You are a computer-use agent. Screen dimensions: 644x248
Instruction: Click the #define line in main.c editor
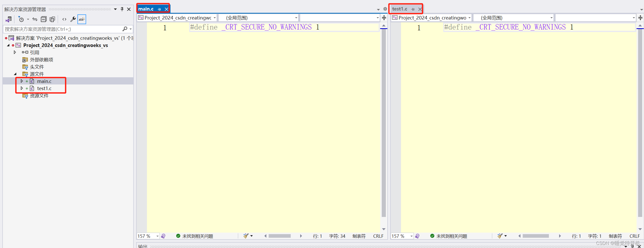(x=255, y=27)
